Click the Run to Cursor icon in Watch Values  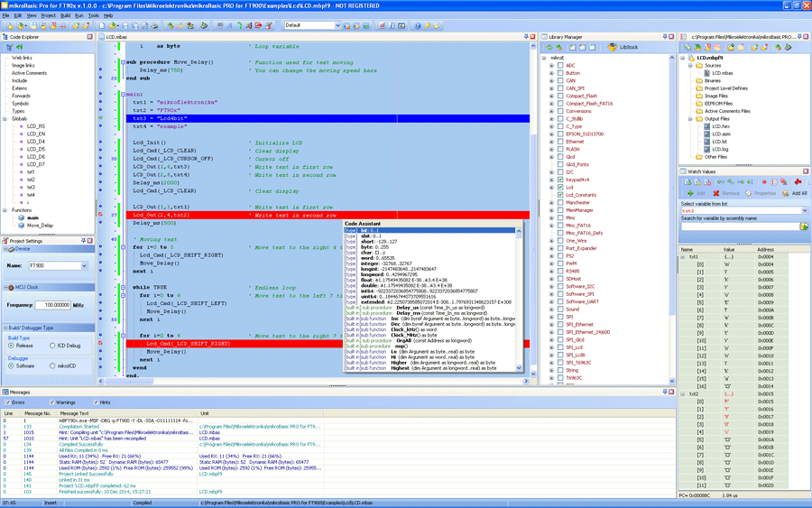coord(751,181)
